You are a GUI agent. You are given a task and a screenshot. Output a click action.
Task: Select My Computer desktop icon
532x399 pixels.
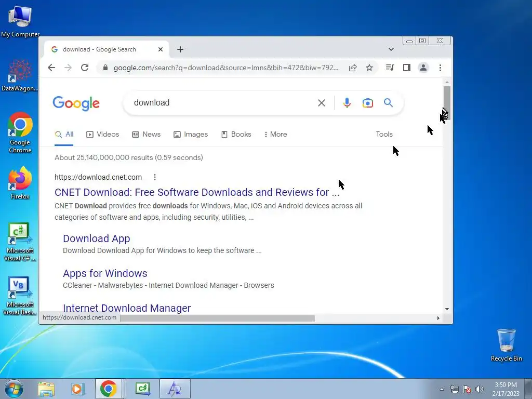click(20, 21)
